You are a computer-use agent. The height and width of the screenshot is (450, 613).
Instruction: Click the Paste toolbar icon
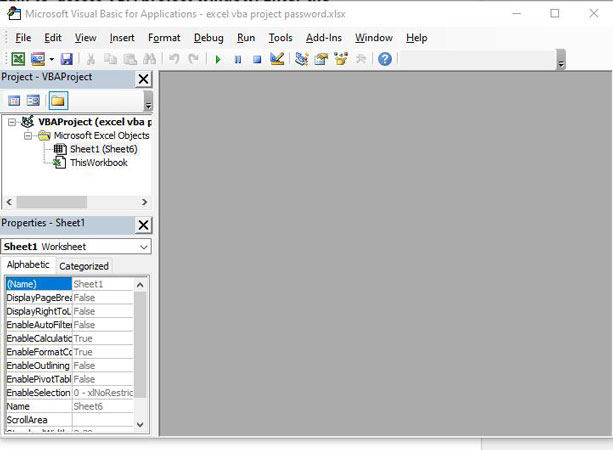[x=130, y=59]
